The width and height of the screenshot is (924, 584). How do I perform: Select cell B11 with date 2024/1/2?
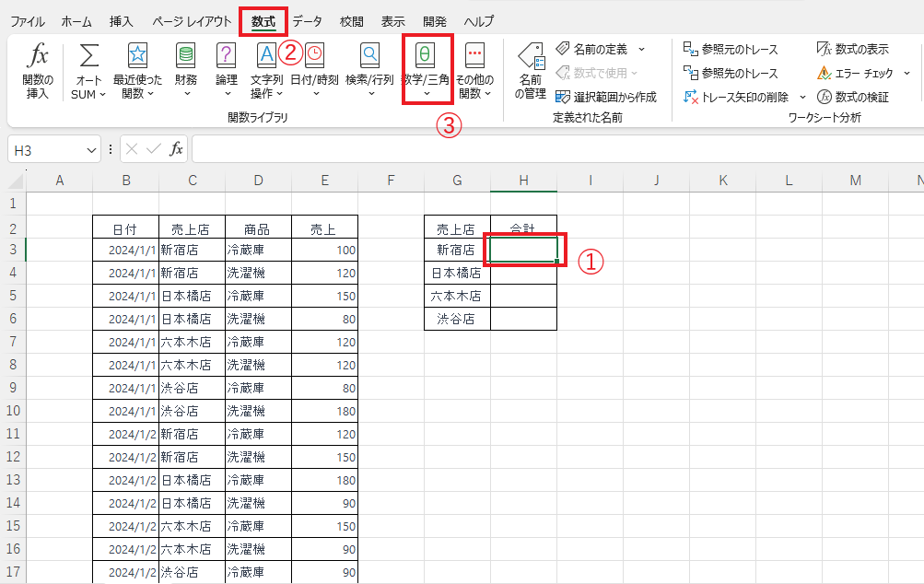(x=125, y=434)
